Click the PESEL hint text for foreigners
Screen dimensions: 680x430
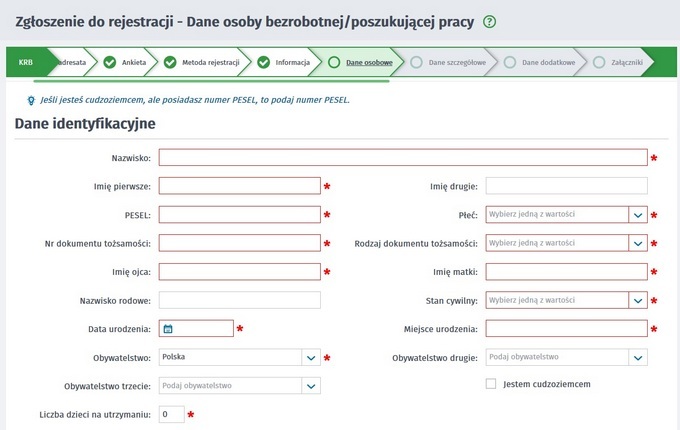point(195,100)
